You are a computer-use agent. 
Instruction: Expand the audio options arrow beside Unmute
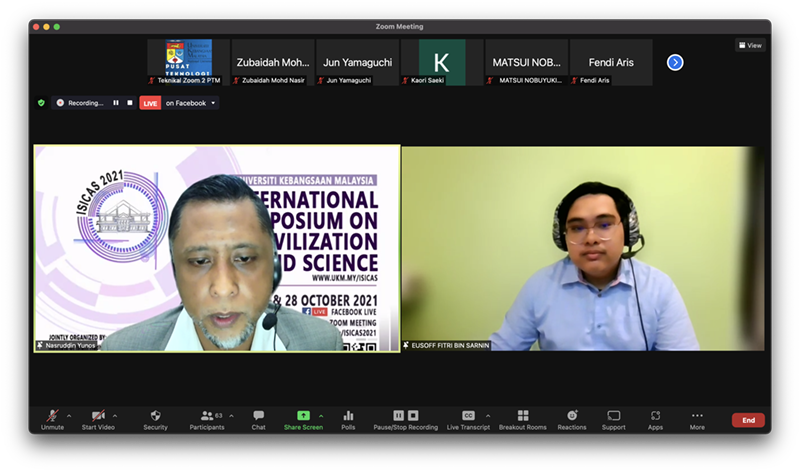point(69,415)
